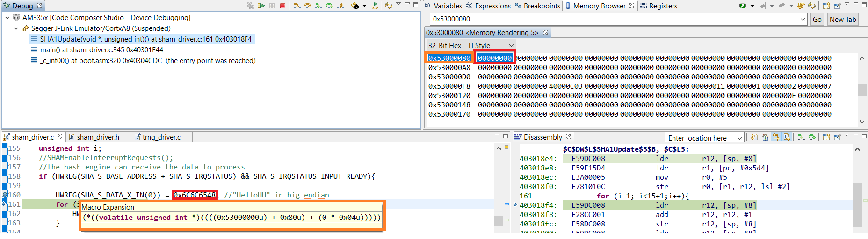The image size is (868, 239).
Task: Switch to the Registers tab
Action: (658, 6)
